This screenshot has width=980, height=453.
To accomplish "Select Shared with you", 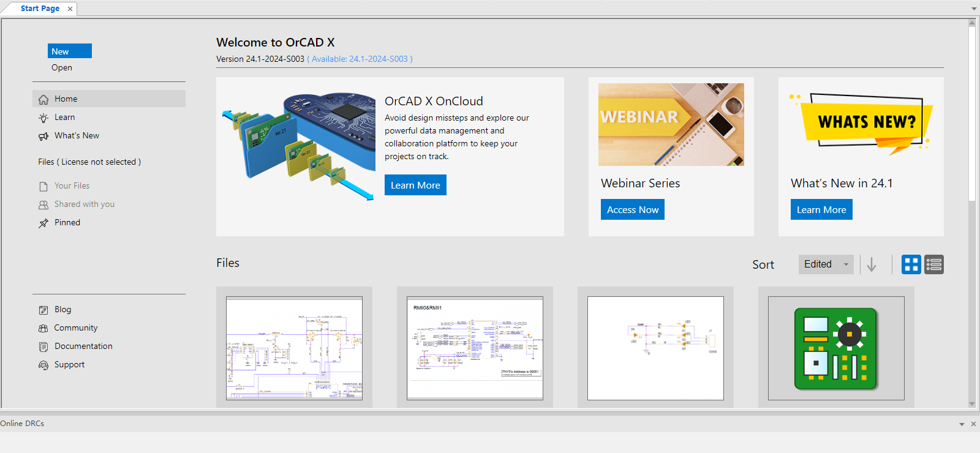I will point(85,204).
